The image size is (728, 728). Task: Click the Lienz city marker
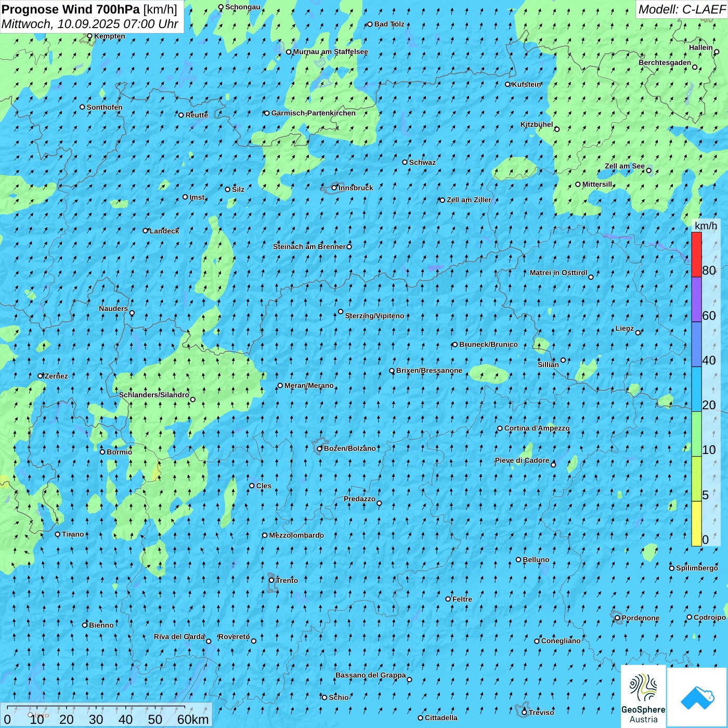click(x=638, y=332)
